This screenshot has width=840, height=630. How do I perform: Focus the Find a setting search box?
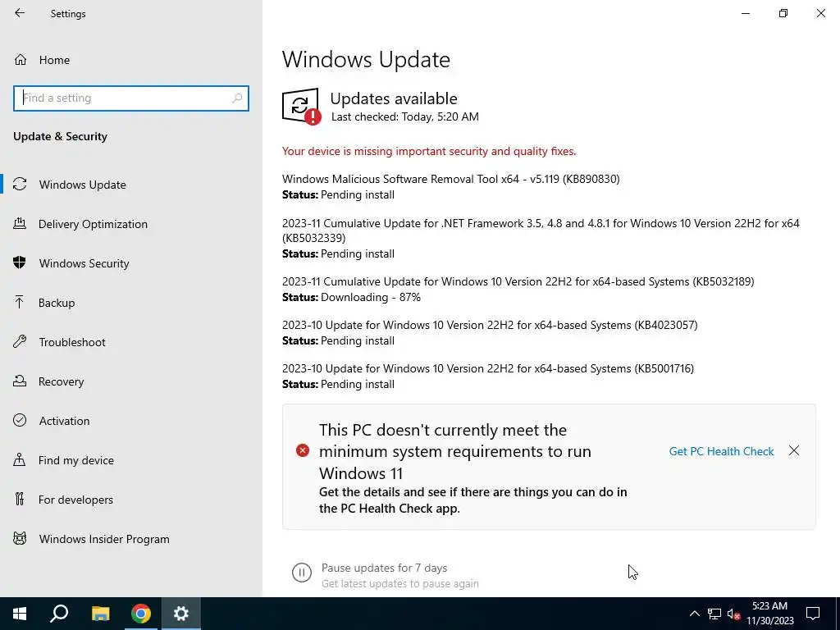(130, 98)
